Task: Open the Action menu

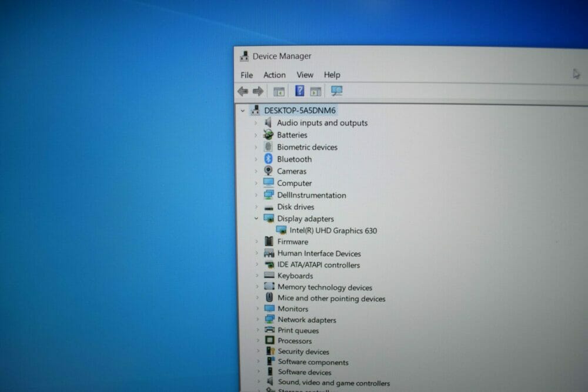Action: point(275,75)
